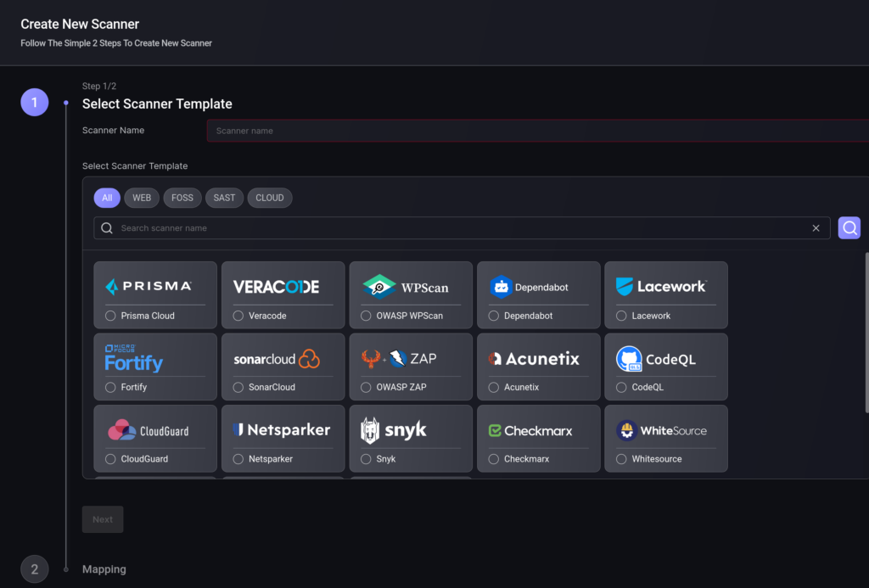Select the Dependabot radio button
Image resolution: width=869 pixels, height=588 pixels.
click(494, 316)
